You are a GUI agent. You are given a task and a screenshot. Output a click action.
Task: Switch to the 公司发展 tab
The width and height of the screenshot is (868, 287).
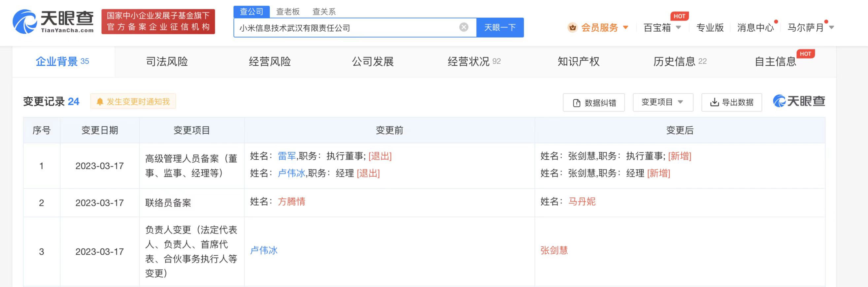pos(373,61)
